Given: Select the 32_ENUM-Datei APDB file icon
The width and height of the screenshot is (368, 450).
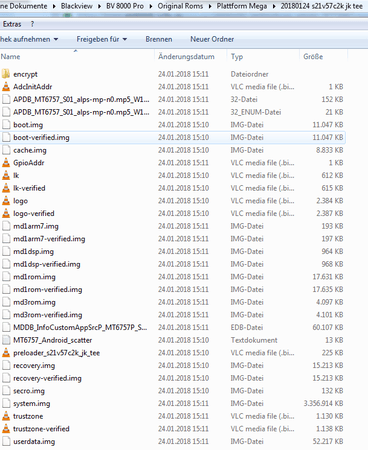Looking at the screenshot, I should (6, 112).
